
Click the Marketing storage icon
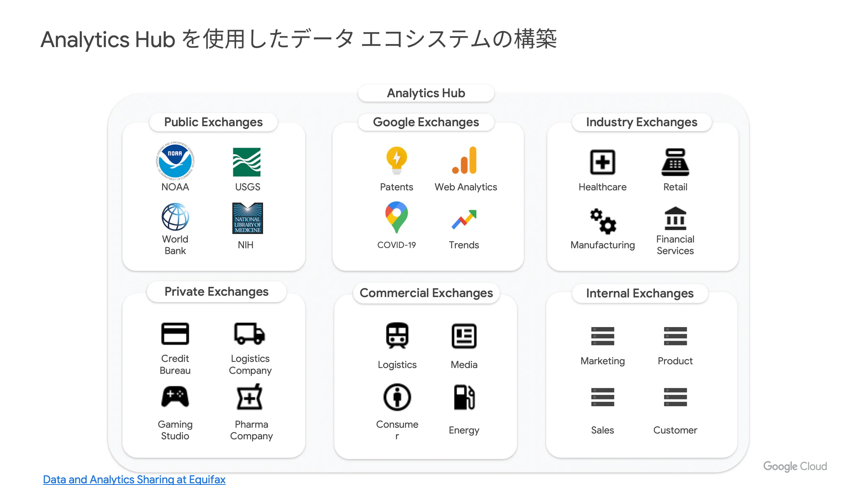tap(603, 336)
